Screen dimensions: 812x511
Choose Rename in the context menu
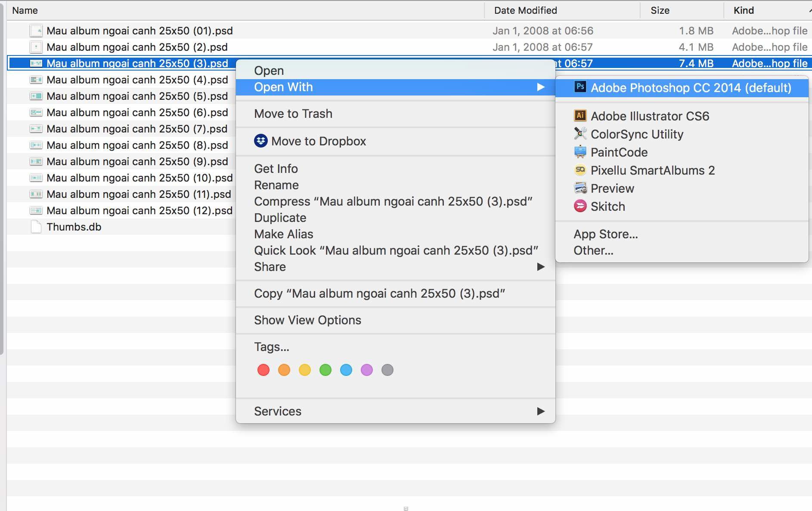pos(395,185)
